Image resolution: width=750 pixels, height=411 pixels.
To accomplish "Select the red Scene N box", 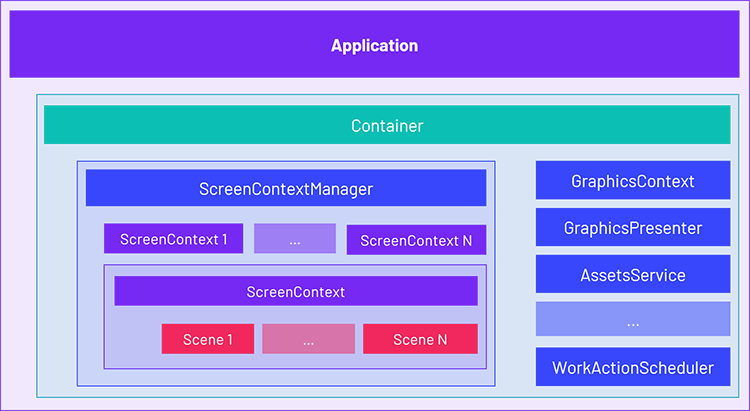I will [420, 339].
